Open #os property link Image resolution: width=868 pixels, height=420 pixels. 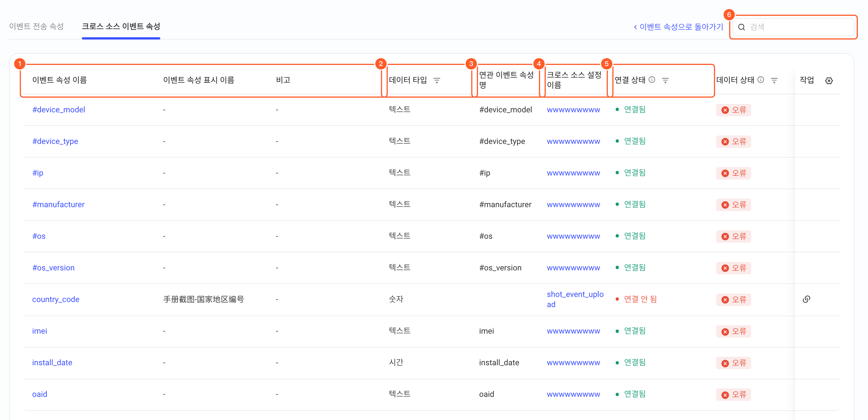pyautogui.click(x=39, y=236)
